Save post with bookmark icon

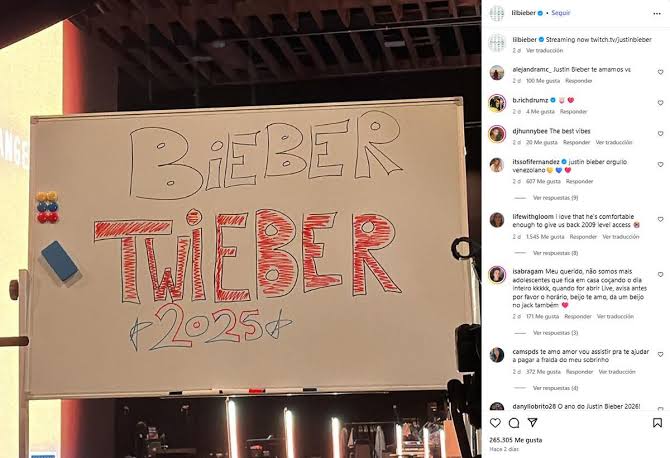(x=657, y=423)
